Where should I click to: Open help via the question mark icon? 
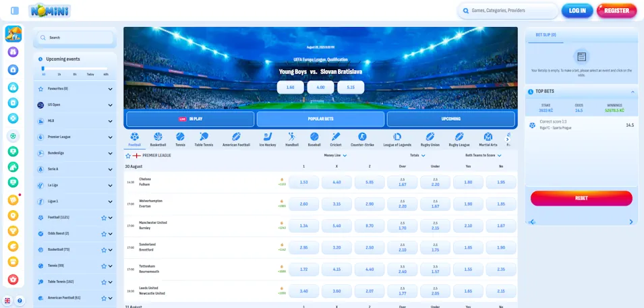point(20,301)
